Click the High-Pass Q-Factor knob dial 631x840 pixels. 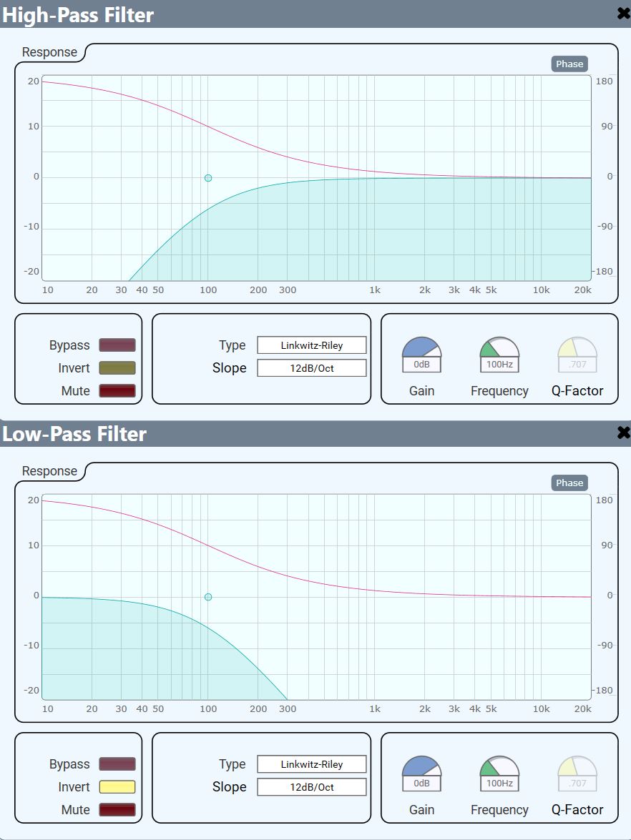[577, 347]
